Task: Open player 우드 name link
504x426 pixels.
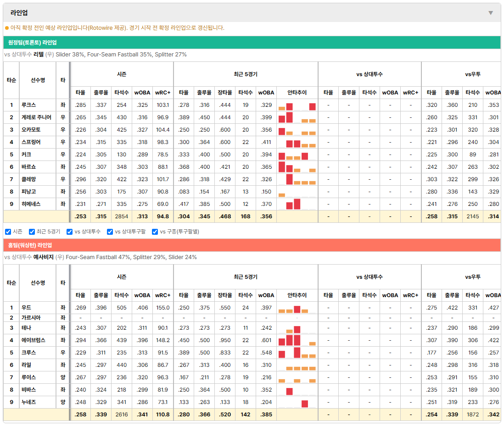Action: coord(26,308)
